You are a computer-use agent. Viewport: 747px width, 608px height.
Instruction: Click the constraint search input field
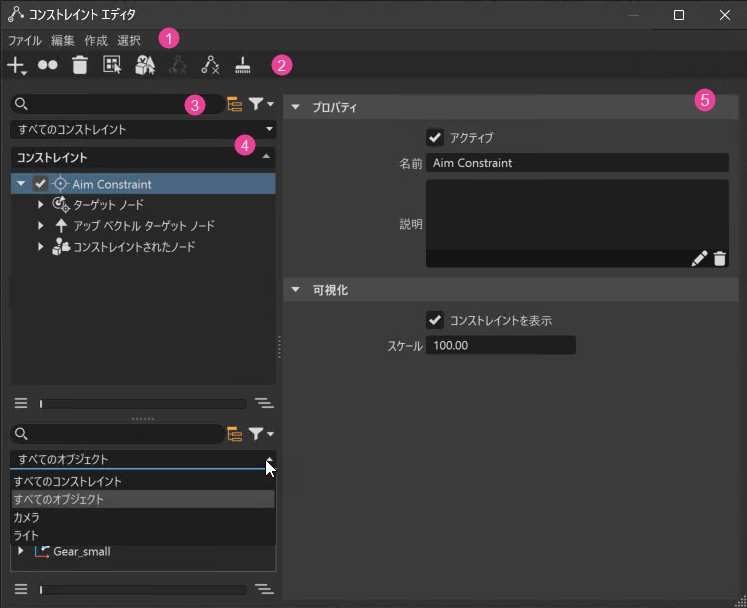[117, 104]
